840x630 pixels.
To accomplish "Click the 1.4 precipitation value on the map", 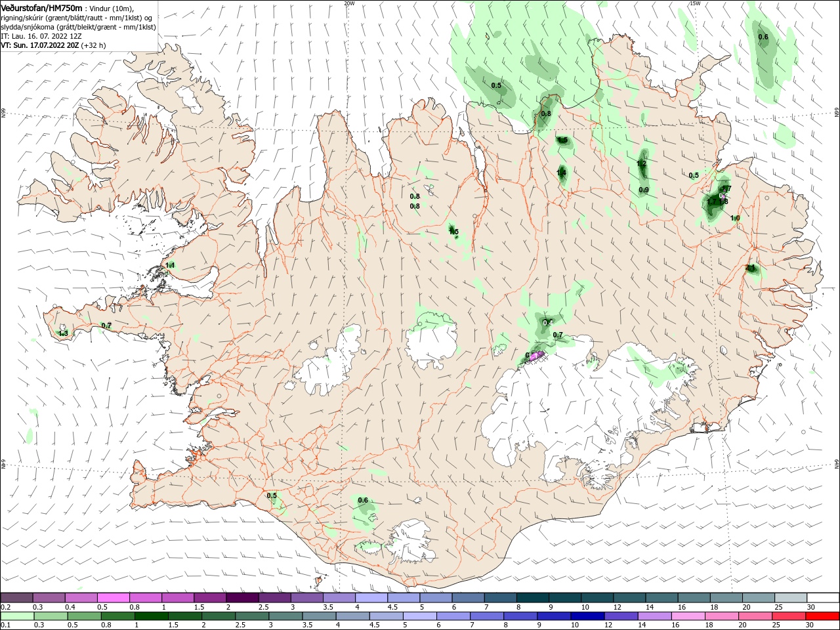I will [562, 173].
